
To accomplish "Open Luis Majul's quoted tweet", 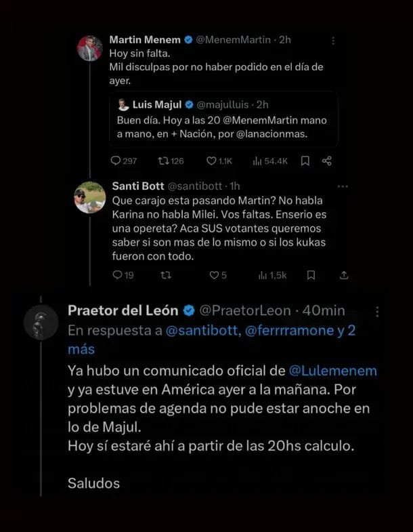I will [223, 119].
